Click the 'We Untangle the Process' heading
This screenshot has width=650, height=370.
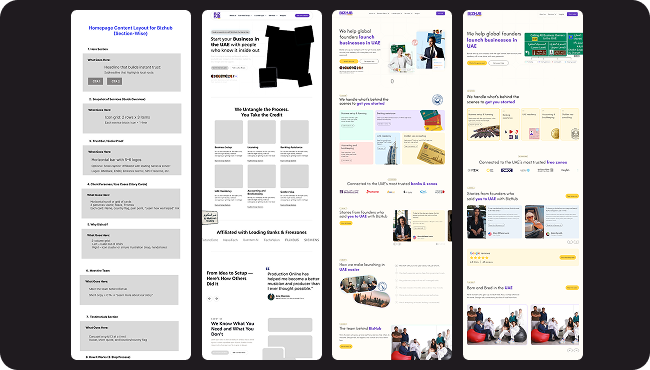[262, 112]
